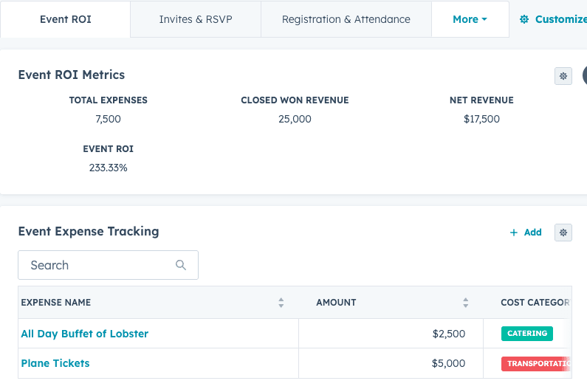
Task: Open the Event Expense Tracking gear settings
Action: click(563, 233)
